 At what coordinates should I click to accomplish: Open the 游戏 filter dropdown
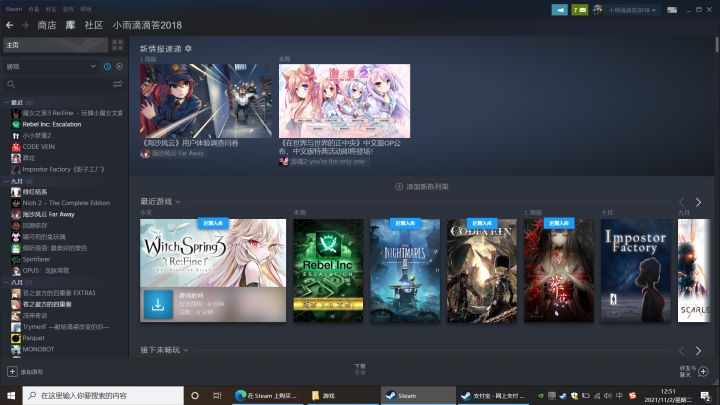pyautogui.click(x=51, y=67)
